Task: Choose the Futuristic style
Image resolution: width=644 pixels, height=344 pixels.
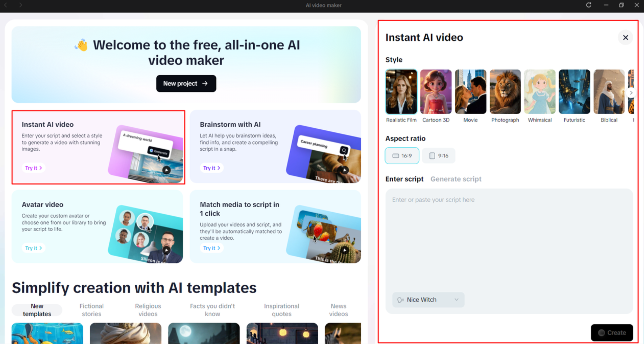Action: tap(574, 92)
